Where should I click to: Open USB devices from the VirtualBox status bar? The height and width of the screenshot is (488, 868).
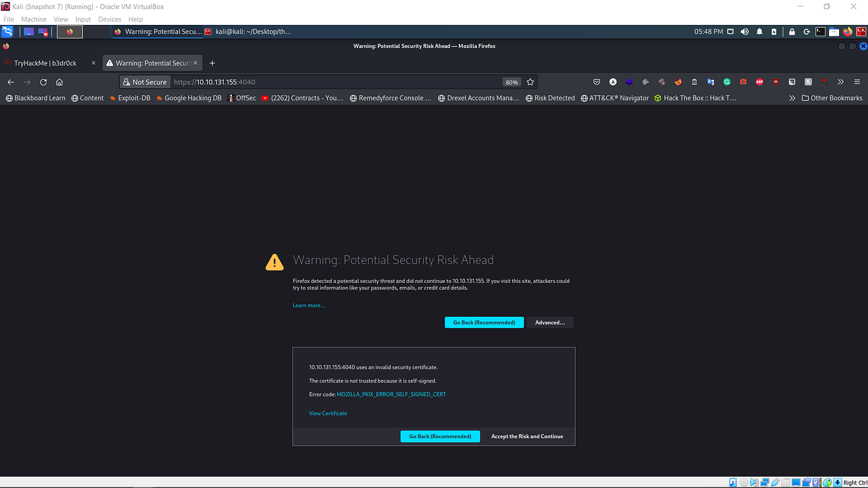point(775,482)
